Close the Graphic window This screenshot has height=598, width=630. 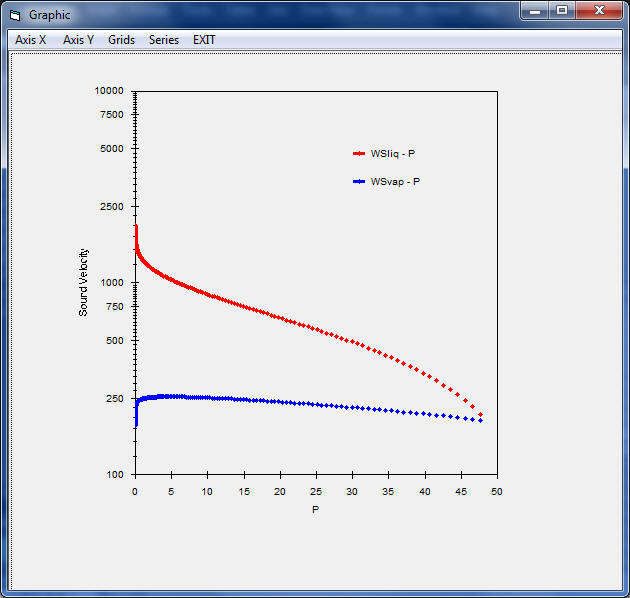599,10
